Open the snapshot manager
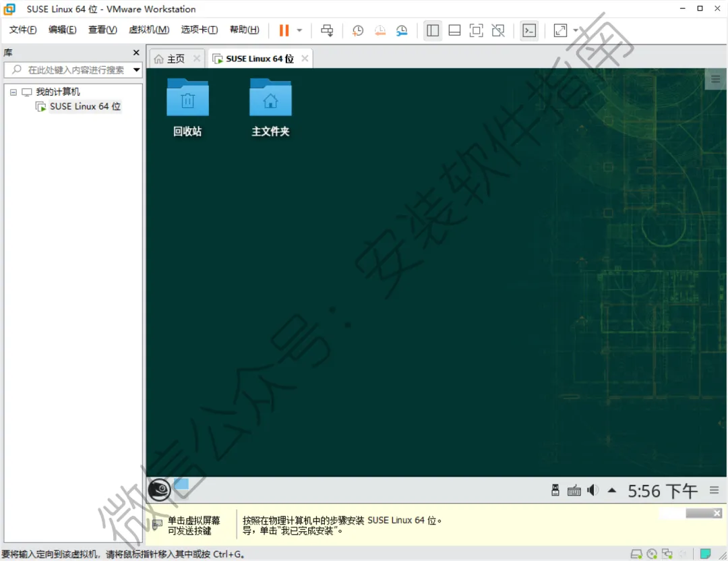Image resolution: width=728 pixels, height=561 pixels. (x=402, y=30)
